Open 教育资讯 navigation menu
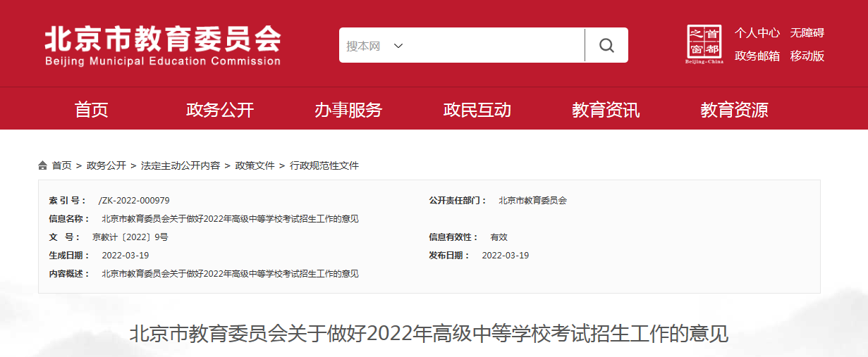Screen dimensions: 868x357 pyautogui.click(x=606, y=110)
